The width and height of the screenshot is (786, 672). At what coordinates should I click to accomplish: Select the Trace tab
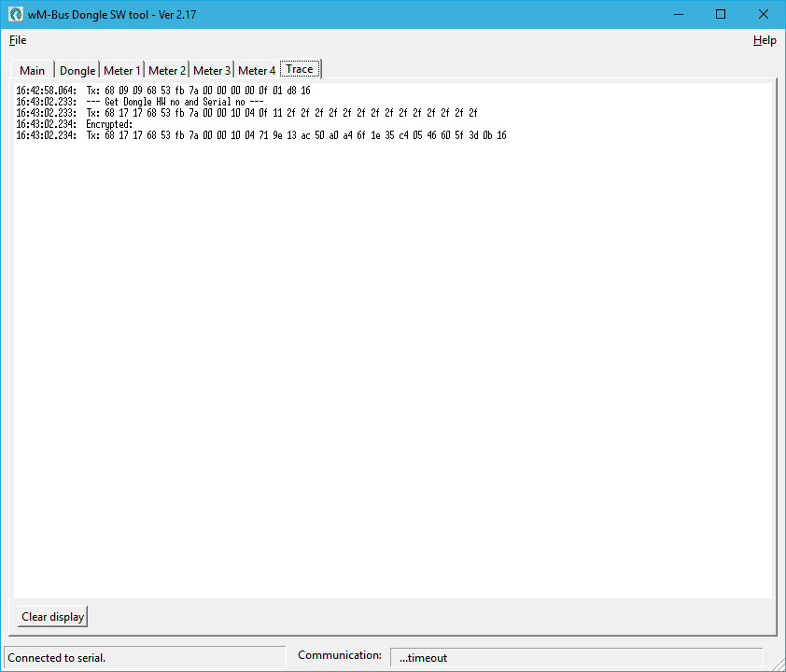pyautogui.click(x=300, y=69)
